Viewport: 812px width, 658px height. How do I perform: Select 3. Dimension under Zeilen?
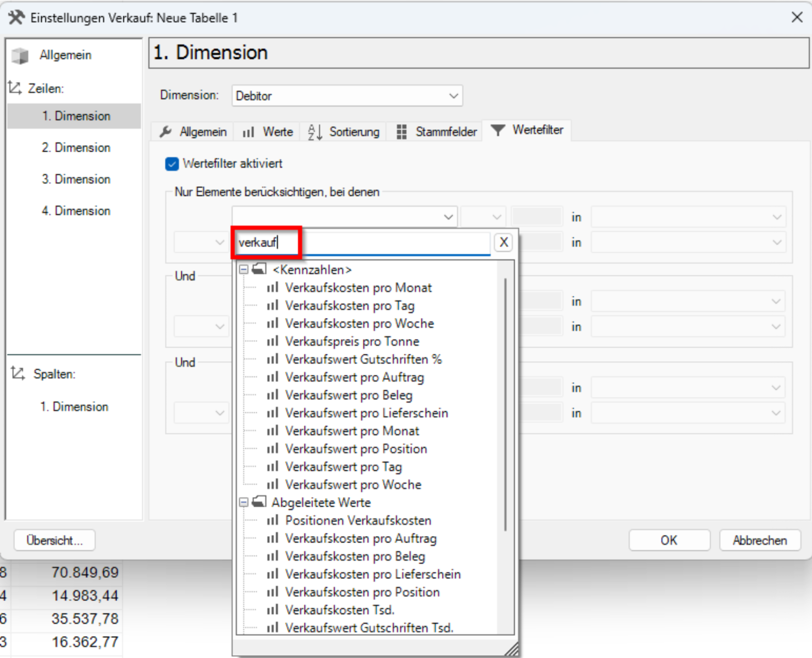tap(76, 179)
